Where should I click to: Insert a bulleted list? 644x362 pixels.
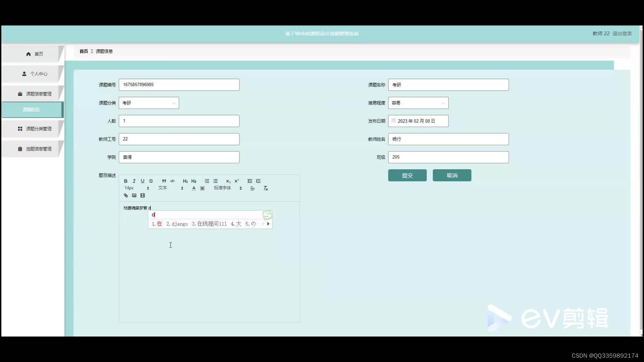tap(215, 181)
